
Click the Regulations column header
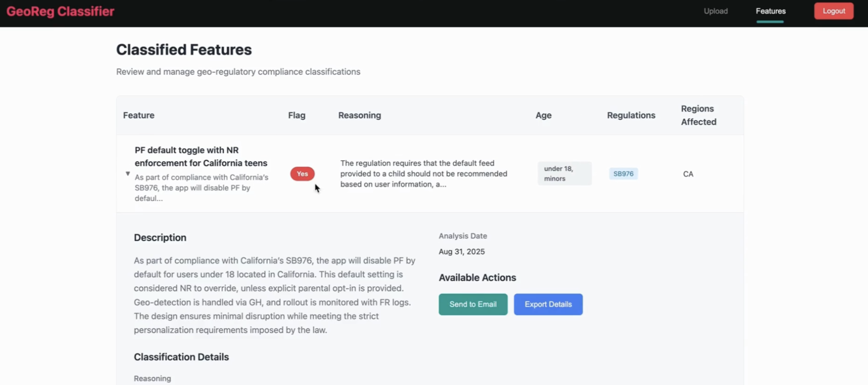[x=631, y=115]
